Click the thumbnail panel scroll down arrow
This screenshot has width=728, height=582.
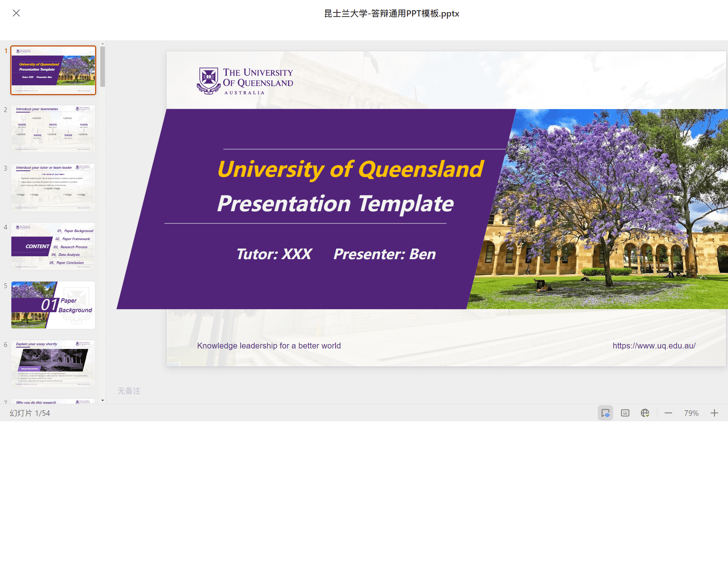[102, 400]
